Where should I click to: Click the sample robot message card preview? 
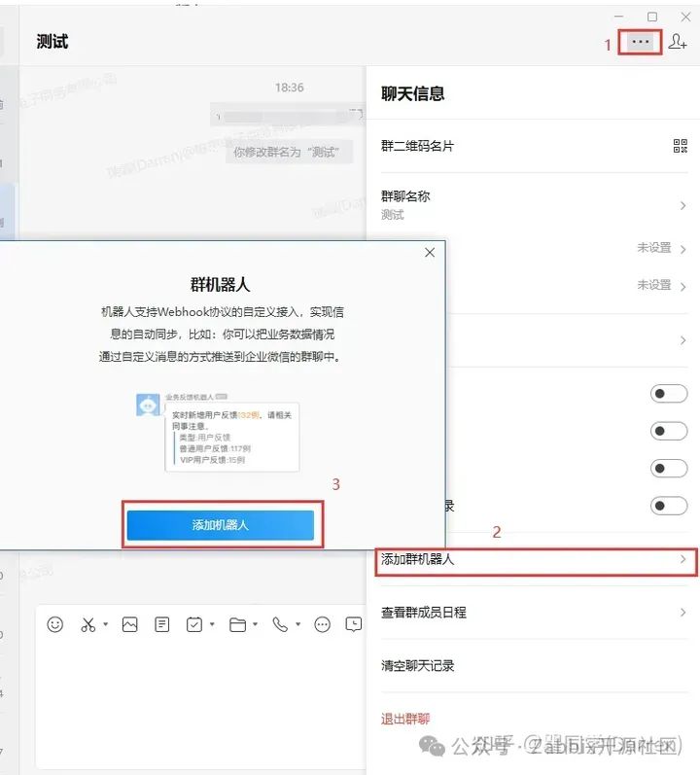tap(232, 438)
